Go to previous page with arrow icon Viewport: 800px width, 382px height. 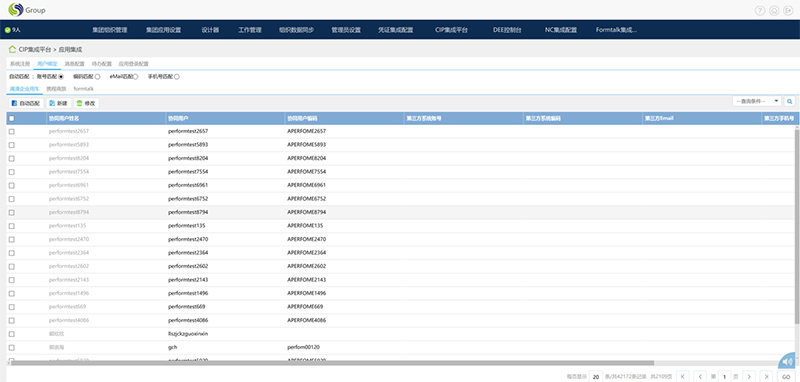[700, 376]
